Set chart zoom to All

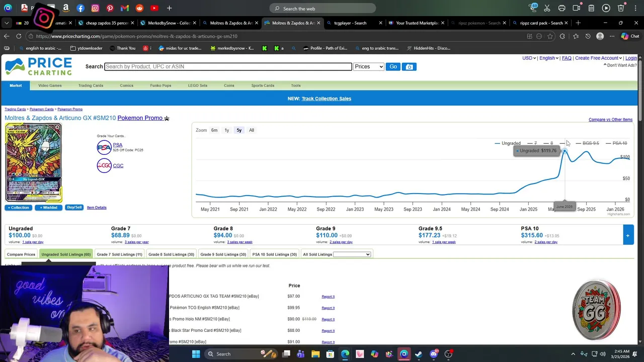tap(252, 130)
